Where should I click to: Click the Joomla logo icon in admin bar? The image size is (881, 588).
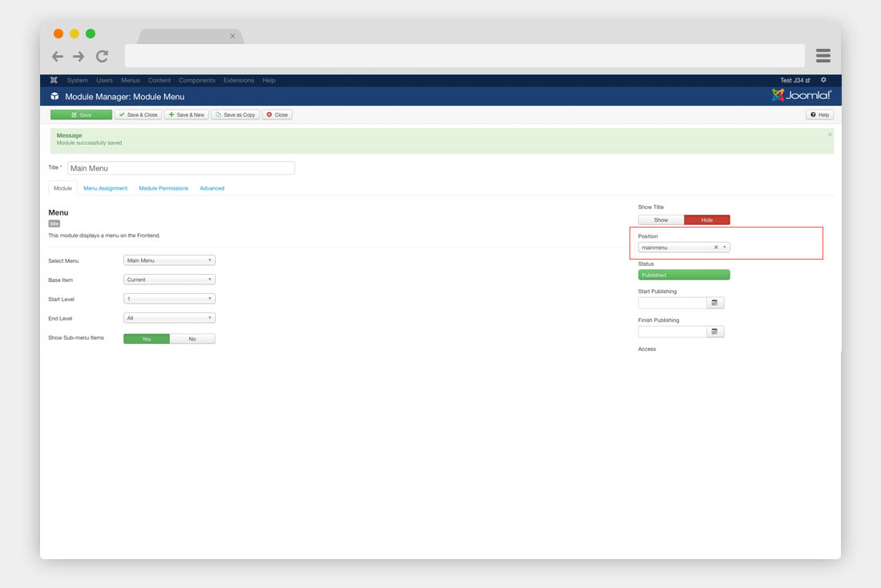(54, 80)
